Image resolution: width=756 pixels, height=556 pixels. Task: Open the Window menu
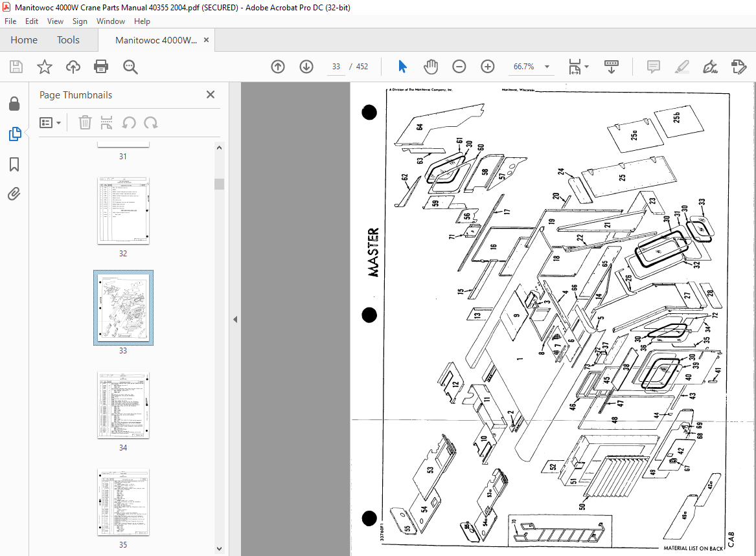pyautogui.click(x=110, y=21)
